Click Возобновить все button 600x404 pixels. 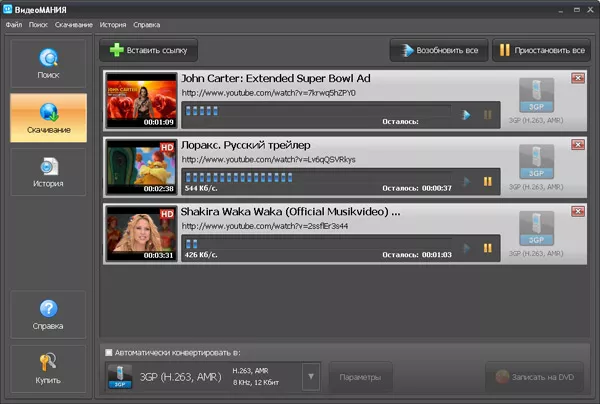pyautogui.click(x=437, y=49)
